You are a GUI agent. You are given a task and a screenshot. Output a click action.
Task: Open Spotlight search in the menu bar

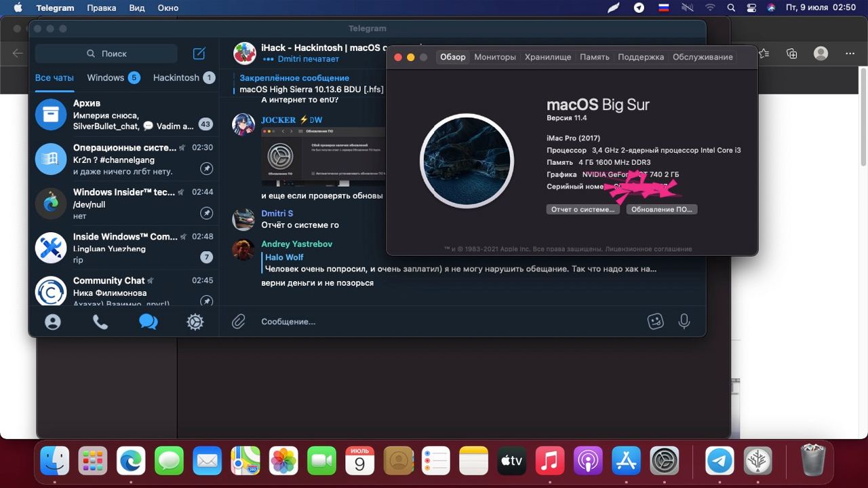(x=731, y=7)
